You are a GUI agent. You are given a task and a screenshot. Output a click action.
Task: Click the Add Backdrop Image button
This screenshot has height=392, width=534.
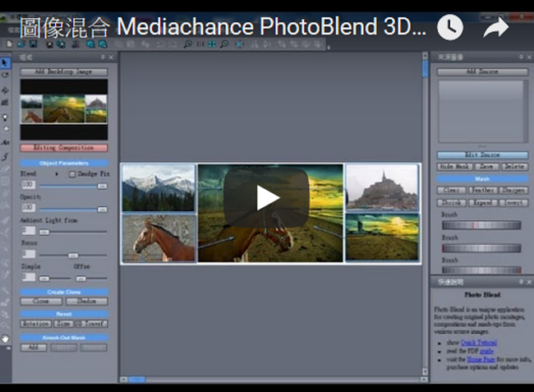[63, 72]
